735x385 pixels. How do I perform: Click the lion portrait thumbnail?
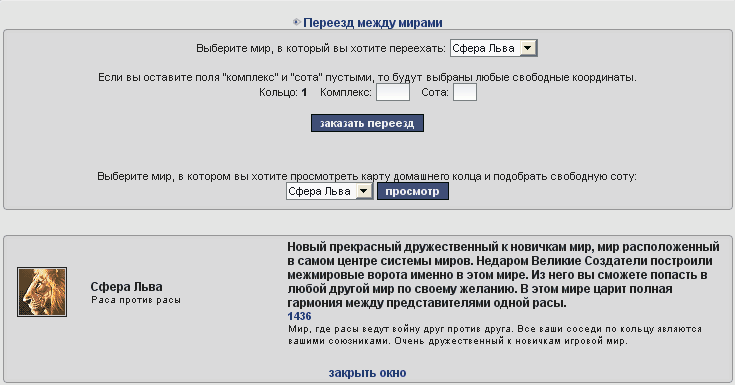click(42, 292)
